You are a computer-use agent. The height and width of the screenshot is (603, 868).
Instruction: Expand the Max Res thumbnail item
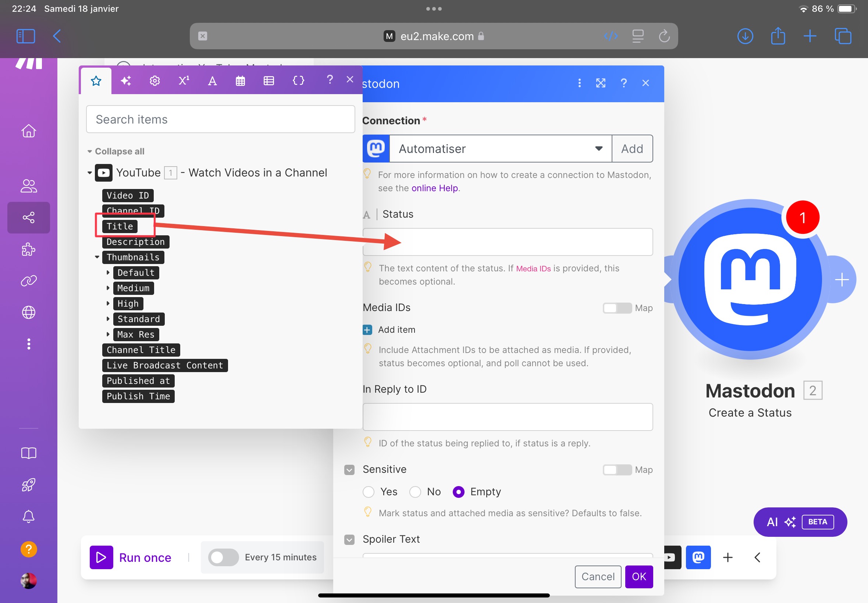(108, 334)
